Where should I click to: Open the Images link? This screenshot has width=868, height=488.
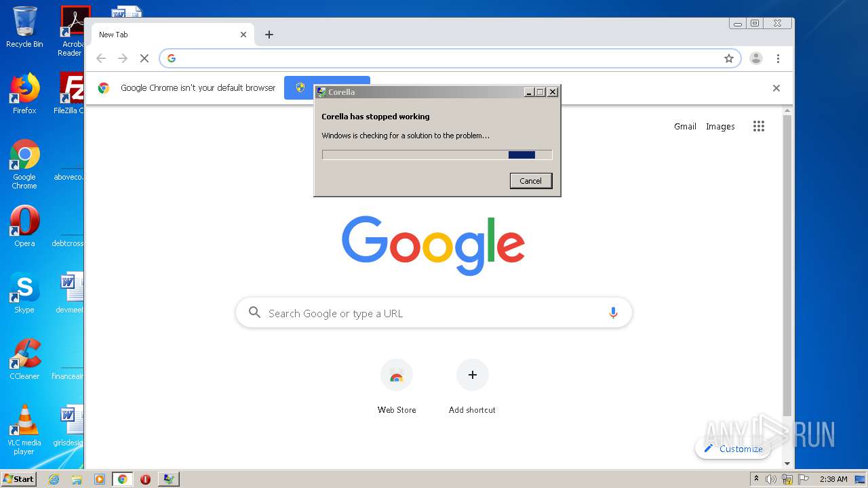coord(720,126)
